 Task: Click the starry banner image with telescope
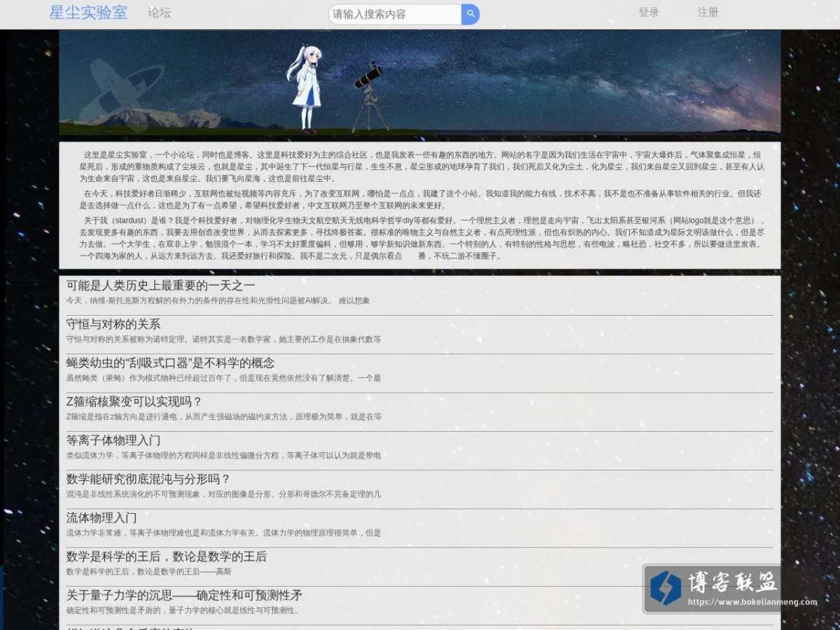(420, 82)
